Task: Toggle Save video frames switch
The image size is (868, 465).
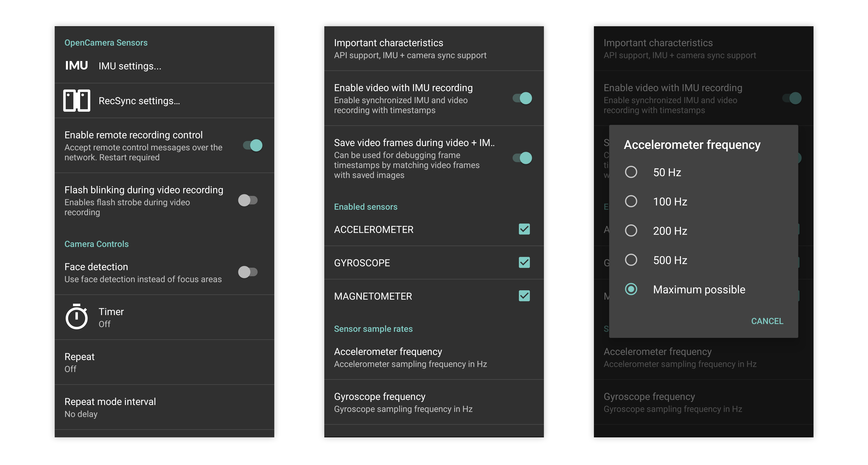Action: [522, 158]
